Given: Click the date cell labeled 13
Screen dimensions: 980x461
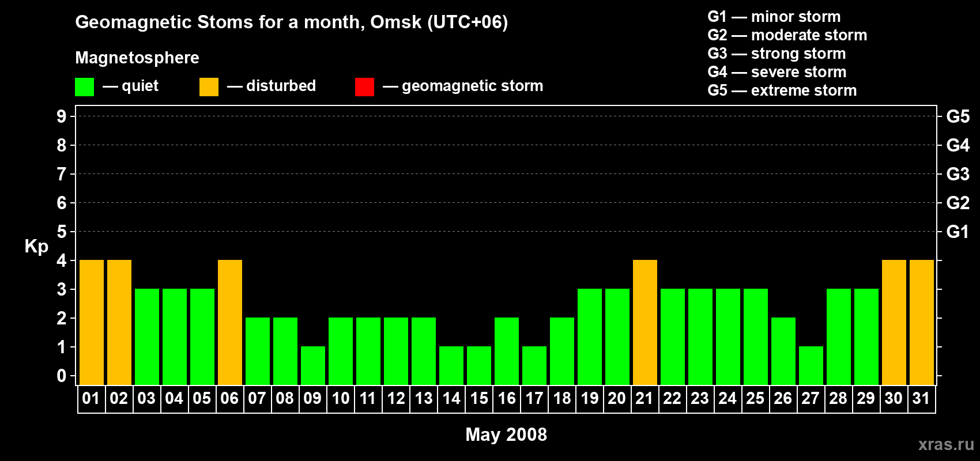Looking at the screenshot, I should click(x=424, y=399).
